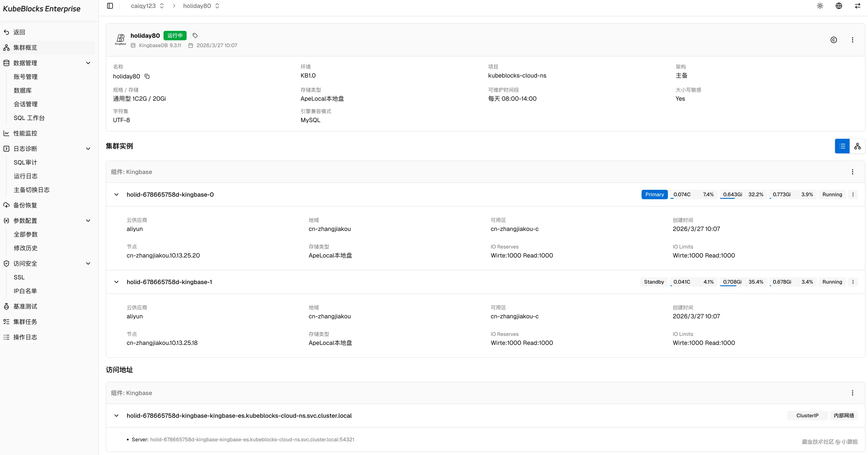
Task: Open the language globe icon
Action: coord(839,6)
